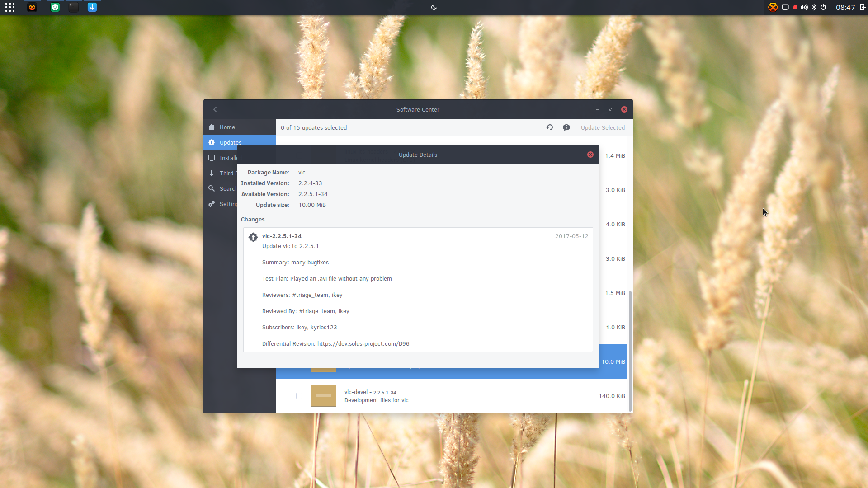Screen dimensions: 868x488
Task: Click the changelog entry vlc-2.2.5.1-34 icon
Action: click(253, 237)
